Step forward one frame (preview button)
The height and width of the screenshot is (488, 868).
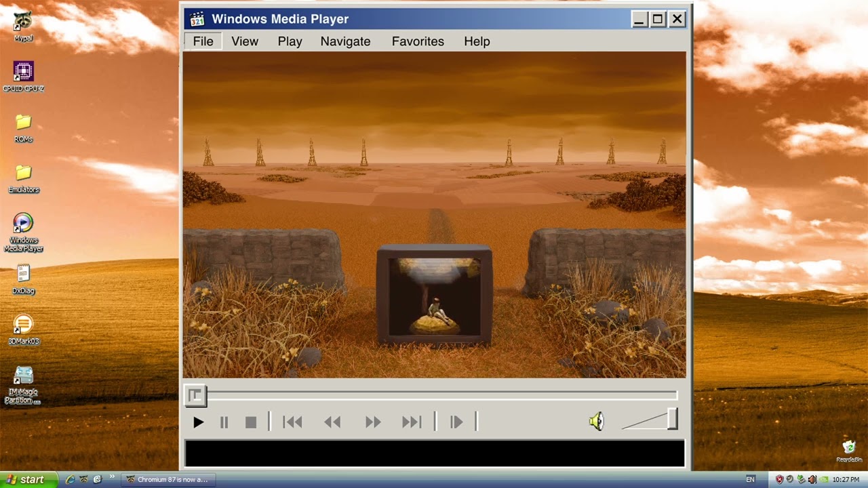(x=456, y=422)
